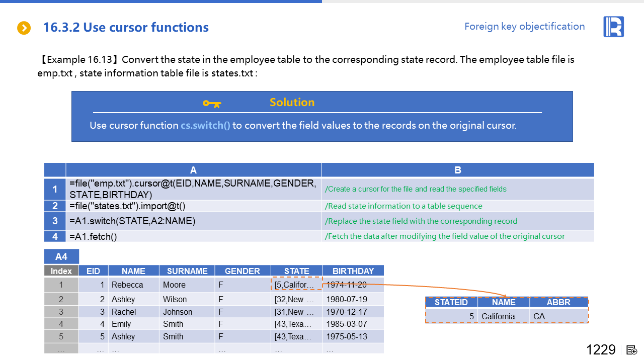Click the cs.switch() function text
The image size is (644, 362).
click(205, 125)
